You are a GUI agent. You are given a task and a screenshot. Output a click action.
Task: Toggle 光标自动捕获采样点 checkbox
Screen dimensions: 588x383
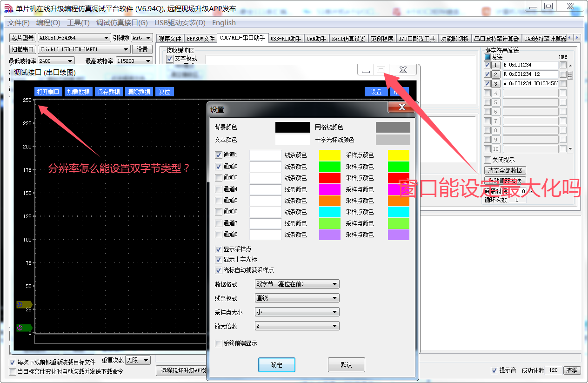tap(219, 270)
